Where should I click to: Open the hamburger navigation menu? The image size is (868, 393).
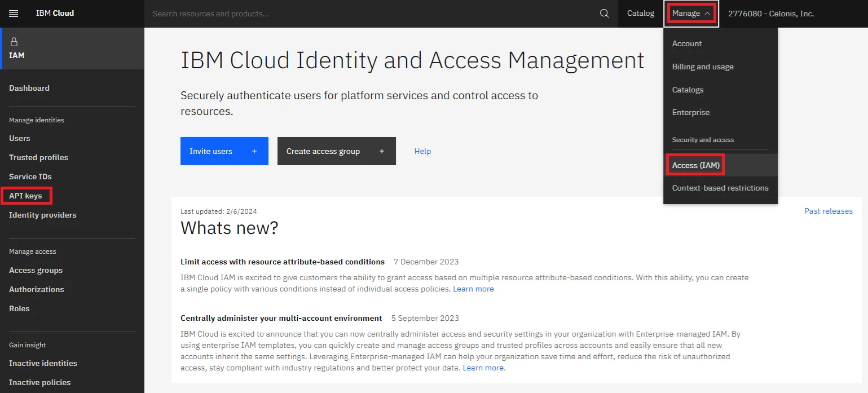click(14, 14)
